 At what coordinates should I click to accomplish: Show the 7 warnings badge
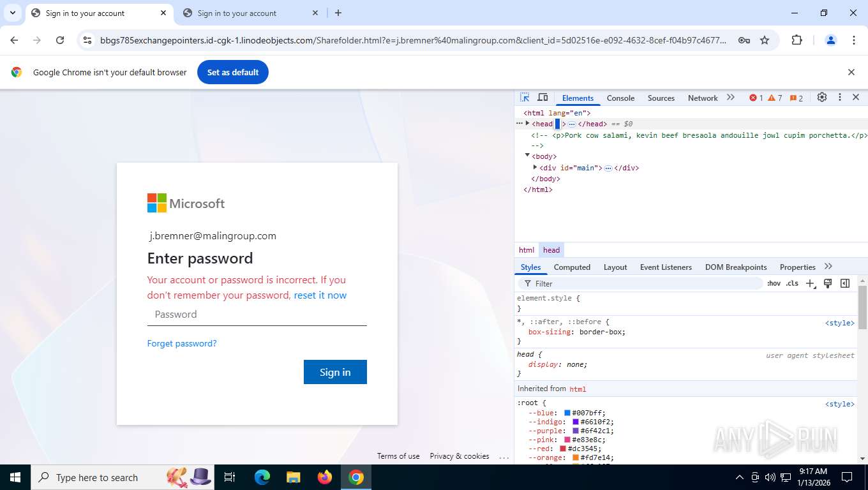775,98
